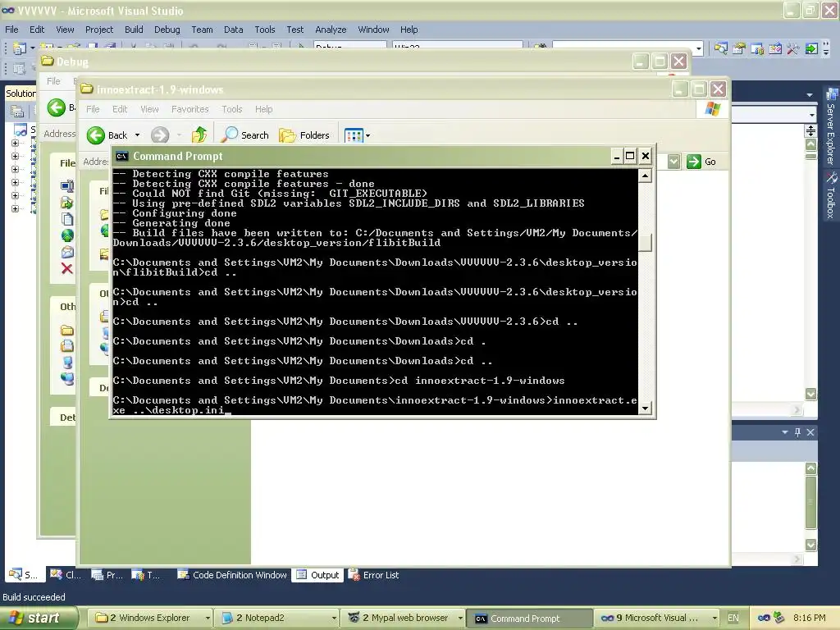Click the Solution Explorer toolbar button in Visual Studio toolbar

coord(721,49)
